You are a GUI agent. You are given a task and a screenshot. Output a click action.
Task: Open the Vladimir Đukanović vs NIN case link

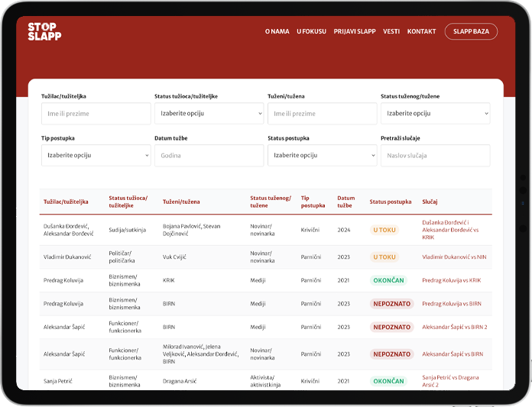point(454,257)
